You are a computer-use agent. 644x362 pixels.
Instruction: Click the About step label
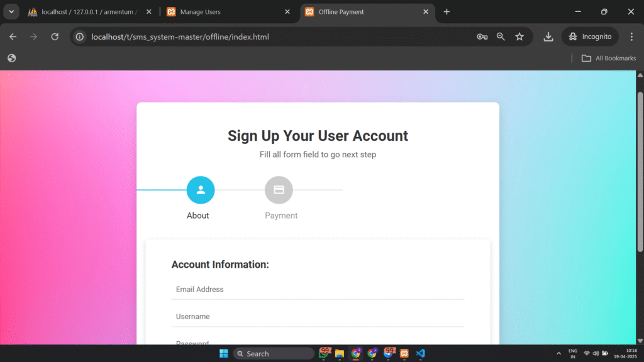click(197, 216)
